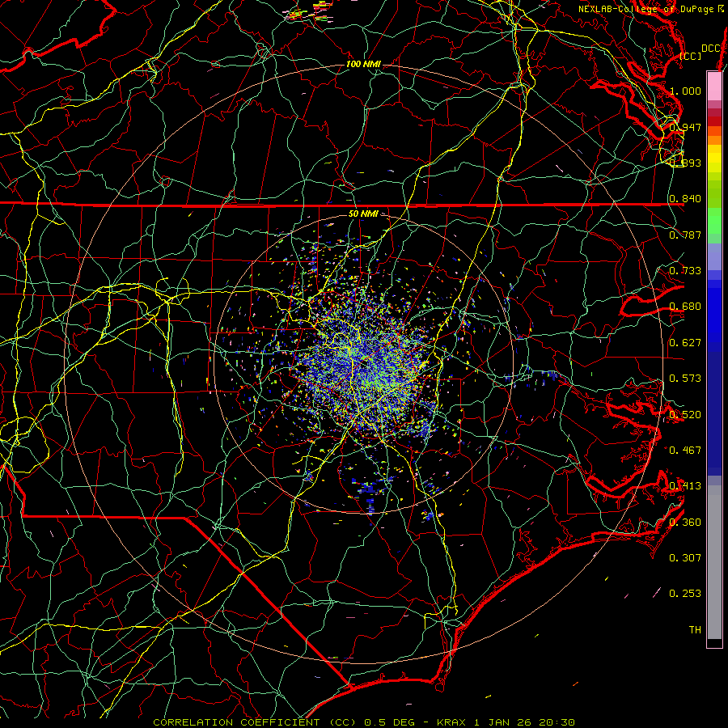The width and height of the screenshot is (728, 728).
Task: Click the 0.307 scale label
Action: [x=685, y=558]
